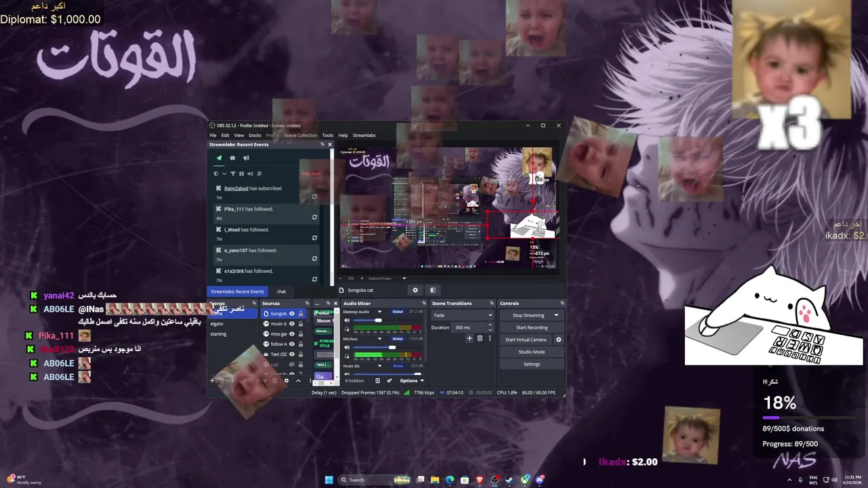Toggle visibility of Text (GD source
868x488 pixels.
tap(292, 354)
